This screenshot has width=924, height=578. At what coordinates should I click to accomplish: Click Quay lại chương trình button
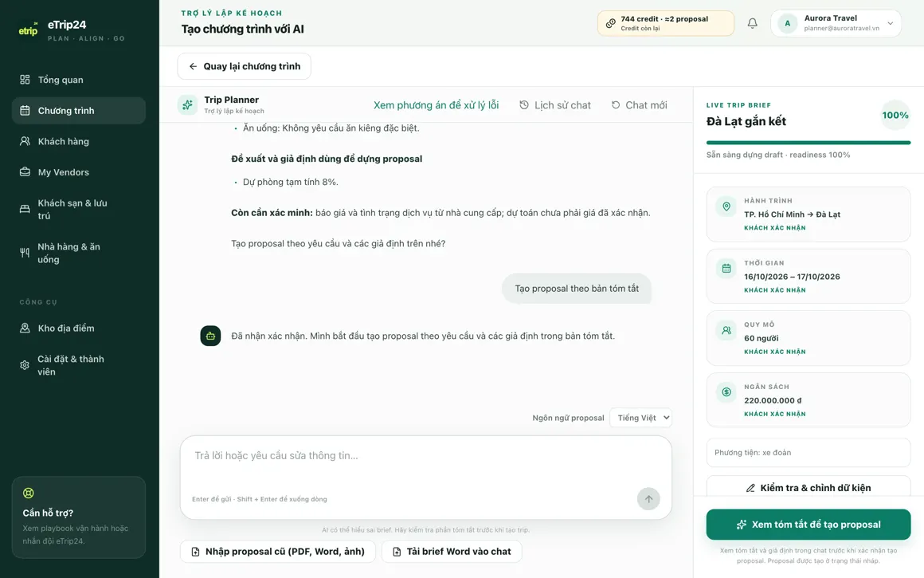tap(244, 66)
